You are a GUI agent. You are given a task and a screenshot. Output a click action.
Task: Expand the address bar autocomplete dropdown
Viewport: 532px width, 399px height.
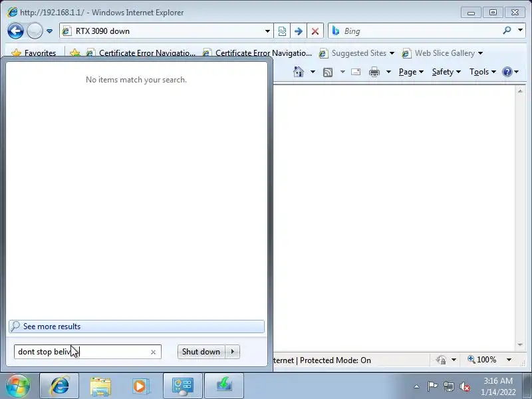pos(268,31)
